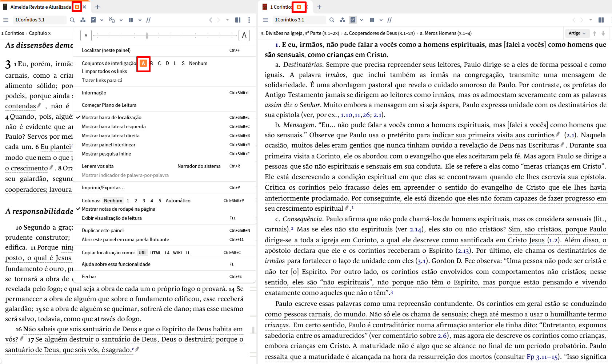Image resolution: width=612 pixels, height=364 pixels.
Task: Open visual filters in Almeida panel
Action: click(x=83, y=20)
